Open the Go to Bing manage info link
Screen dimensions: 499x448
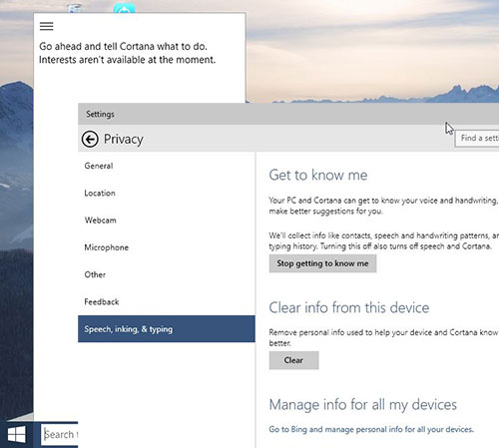371,429
